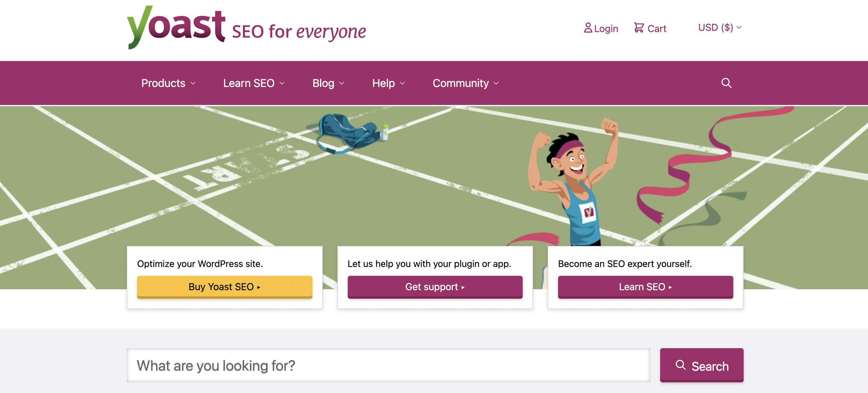
Task: Open the Products navigation item
Action: point(163,83)
